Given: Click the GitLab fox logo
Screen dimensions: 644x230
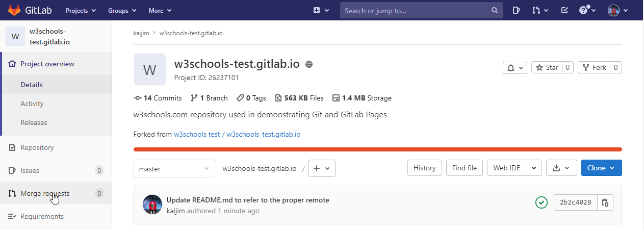Looking at the screenshot, I should point(14,10).
